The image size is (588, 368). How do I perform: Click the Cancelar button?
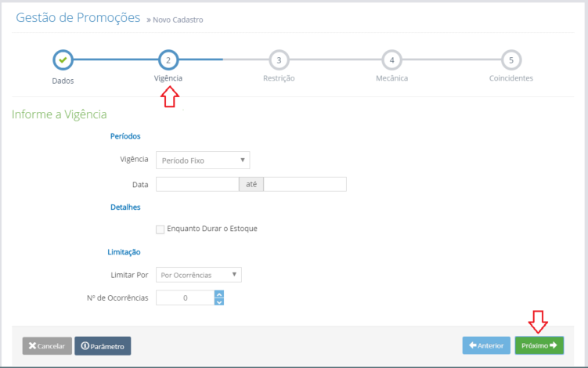pyautogui.click(x=47, y=346)
